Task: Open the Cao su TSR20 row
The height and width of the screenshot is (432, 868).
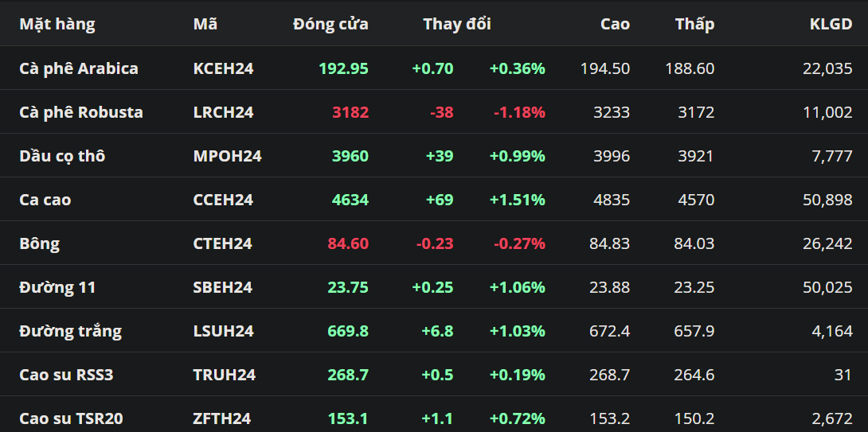Action: 71,418
